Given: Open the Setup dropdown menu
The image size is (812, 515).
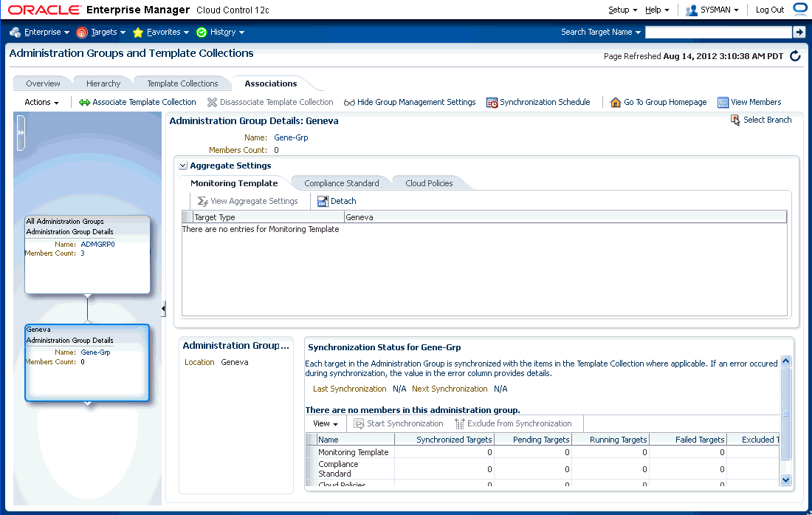Looking at the screenshot, I should pyautogui.click(x=622, y=10).
